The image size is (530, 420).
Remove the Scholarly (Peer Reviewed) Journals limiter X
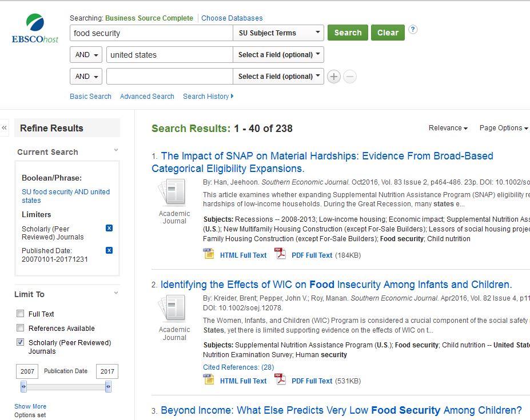coord(109,228)
